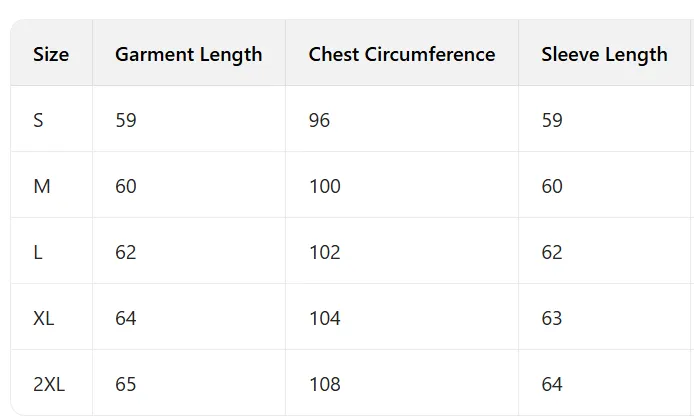Click chest circumference value 104
The width and height of the screenshot is (694, 420).
(x=324, y=318)
